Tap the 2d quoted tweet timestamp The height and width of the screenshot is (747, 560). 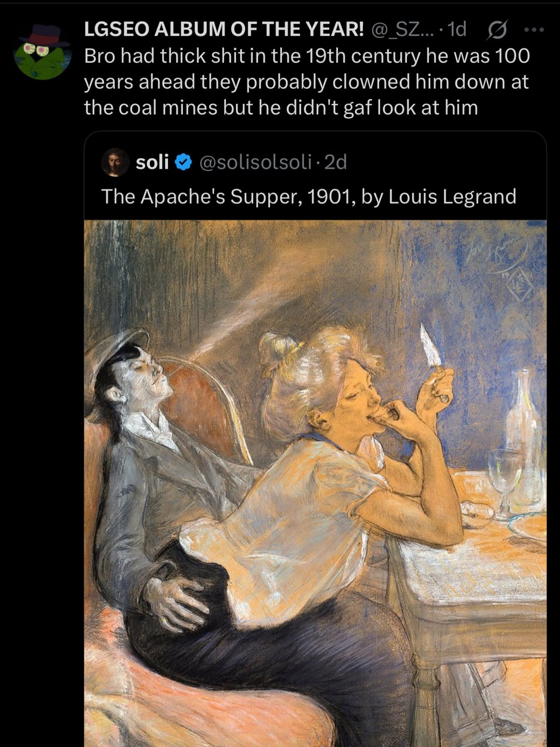tap(335, 162)
